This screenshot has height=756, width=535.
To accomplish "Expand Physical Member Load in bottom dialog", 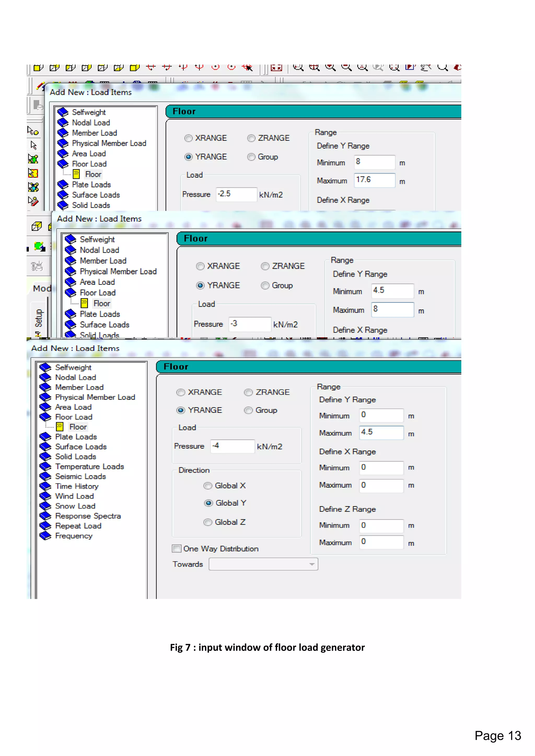I will [45, 397].
